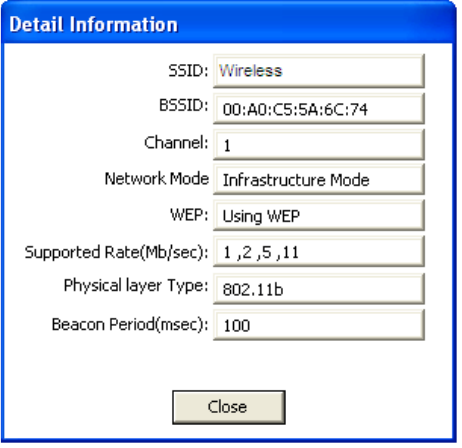Screen dimensions: 462x448
Task: Click the Channel label text
Action: pyautogui.click(x=176, y=143)
